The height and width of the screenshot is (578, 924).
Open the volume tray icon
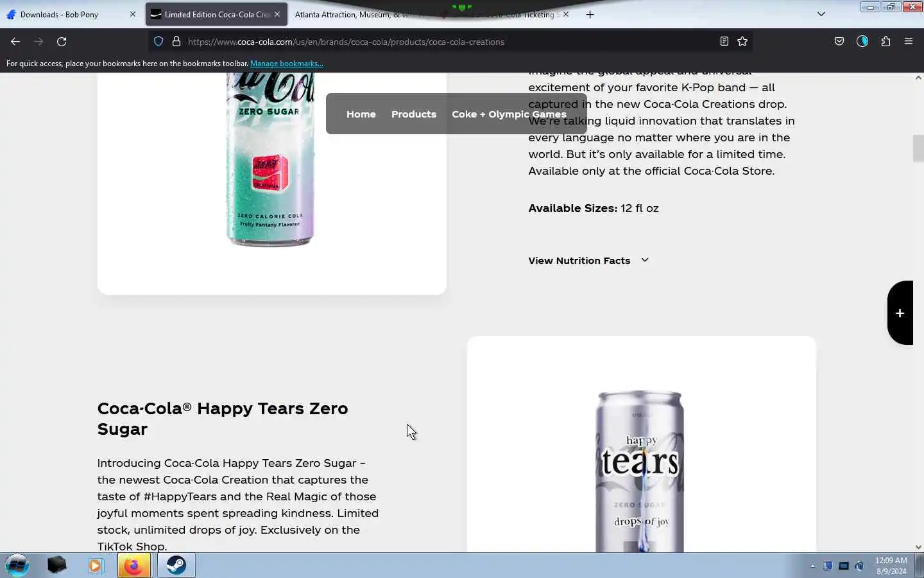pyautogui.click(x=859, y=566)
